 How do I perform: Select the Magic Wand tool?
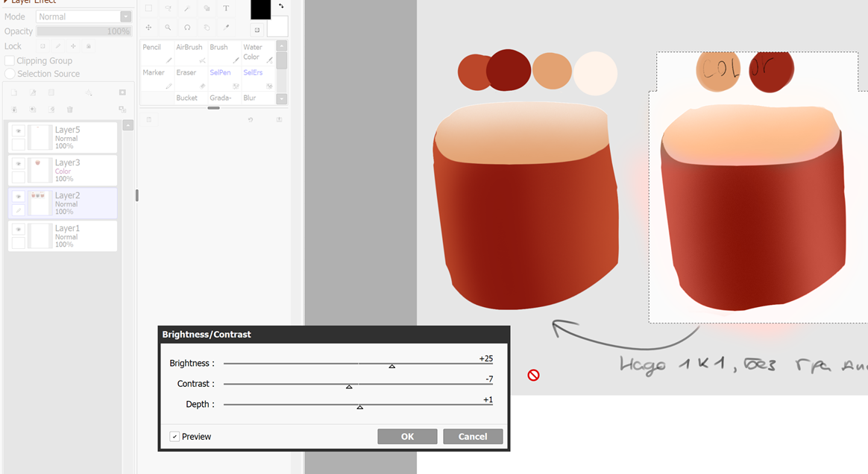pos(187,8)
